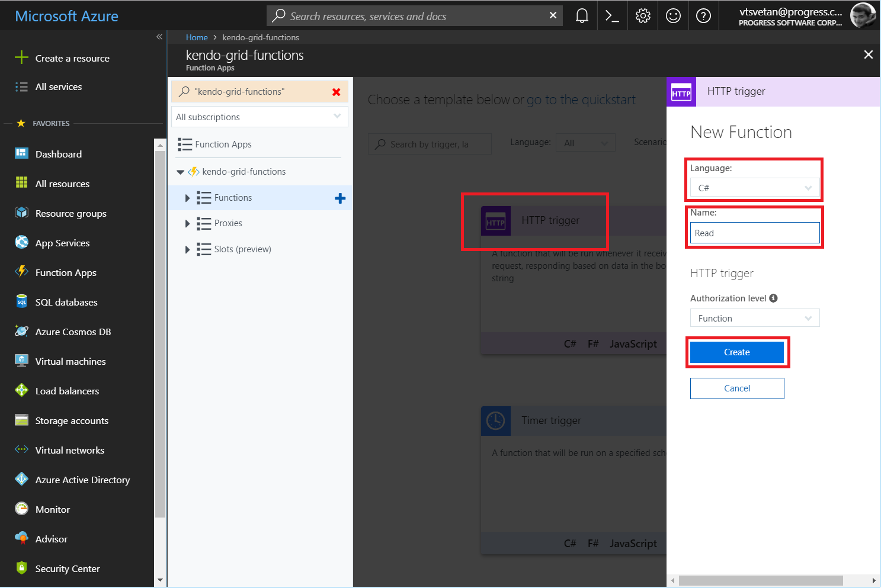Open the go to the quickstart link
This screenshot has height=588, width=881.
[581, 99]
